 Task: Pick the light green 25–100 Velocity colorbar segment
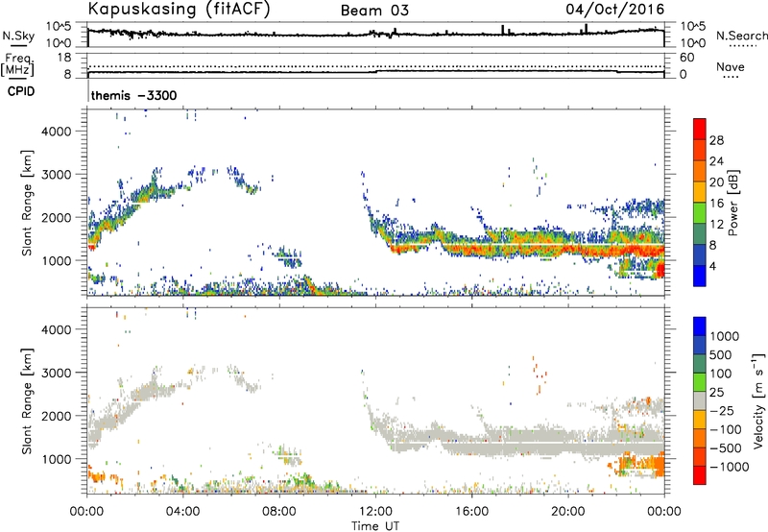[x=700, y=383]
